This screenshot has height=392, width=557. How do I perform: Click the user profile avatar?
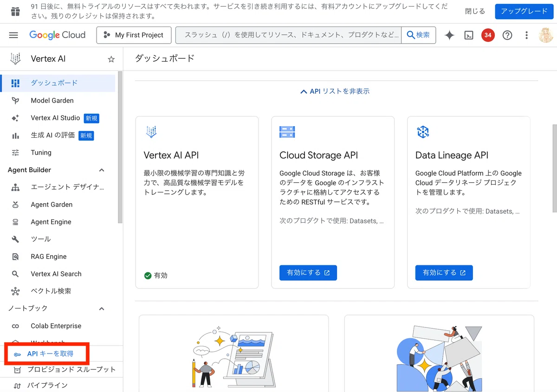coord(546,35)
